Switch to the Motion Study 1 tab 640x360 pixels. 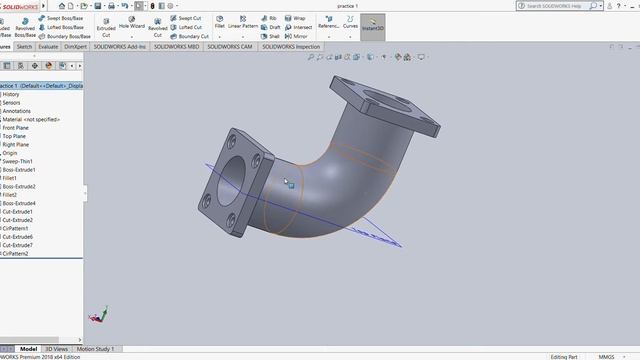(x=95, y=349)
